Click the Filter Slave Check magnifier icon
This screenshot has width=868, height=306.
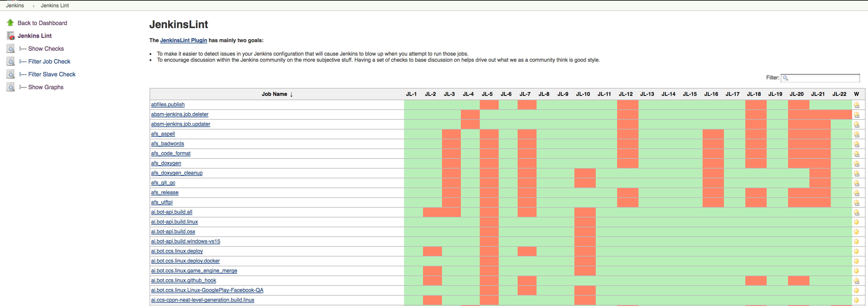click(x=11, y=74)
